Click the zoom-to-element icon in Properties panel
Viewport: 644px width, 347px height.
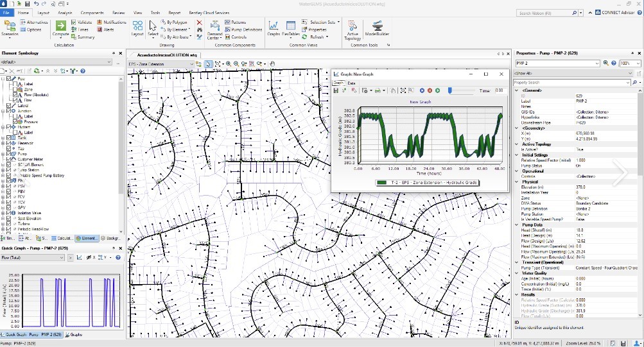pos(606,63)
